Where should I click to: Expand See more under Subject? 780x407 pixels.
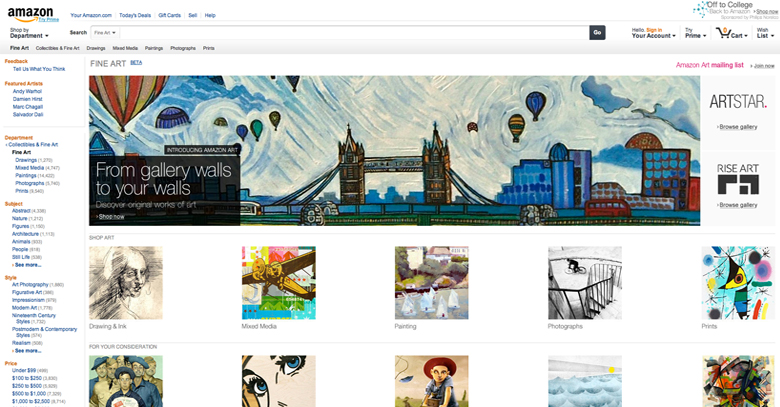pyautogui.click(x=28, y=265)
